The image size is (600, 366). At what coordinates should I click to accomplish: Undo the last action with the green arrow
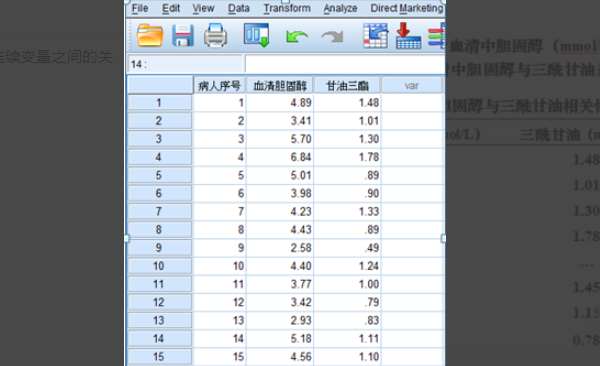point(296,37)
